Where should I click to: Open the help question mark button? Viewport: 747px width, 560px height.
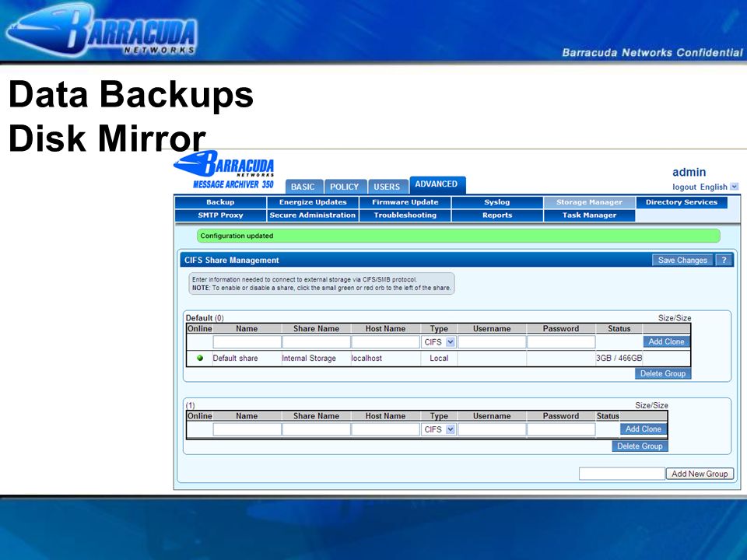(x=724, y=260)
